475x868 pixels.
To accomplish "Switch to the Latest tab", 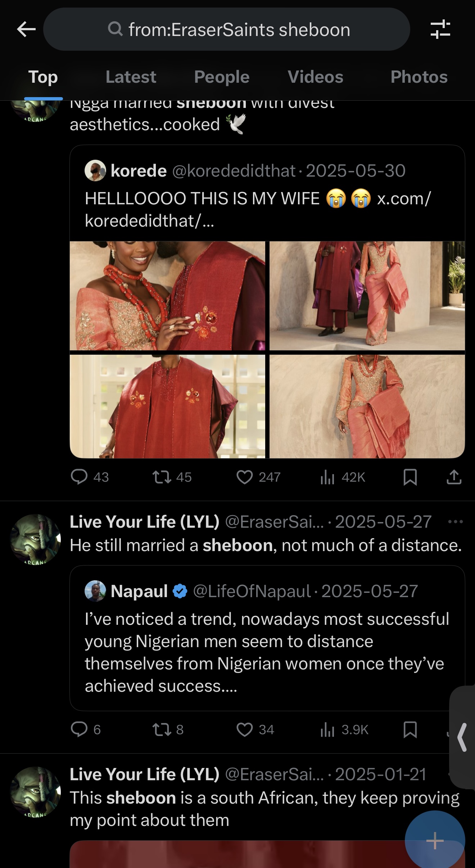I will [x=131, y=77].
